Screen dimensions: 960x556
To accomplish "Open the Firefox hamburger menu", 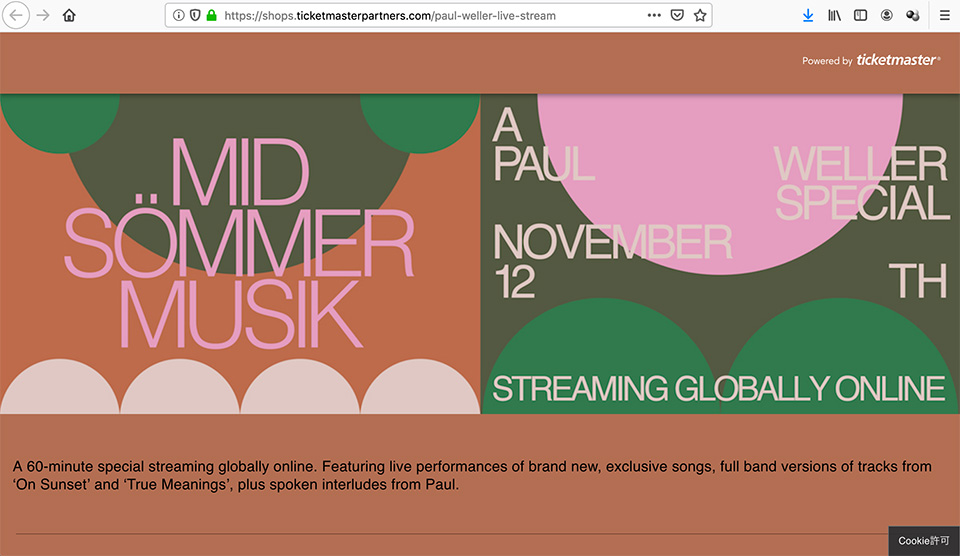I will point(945,15).
